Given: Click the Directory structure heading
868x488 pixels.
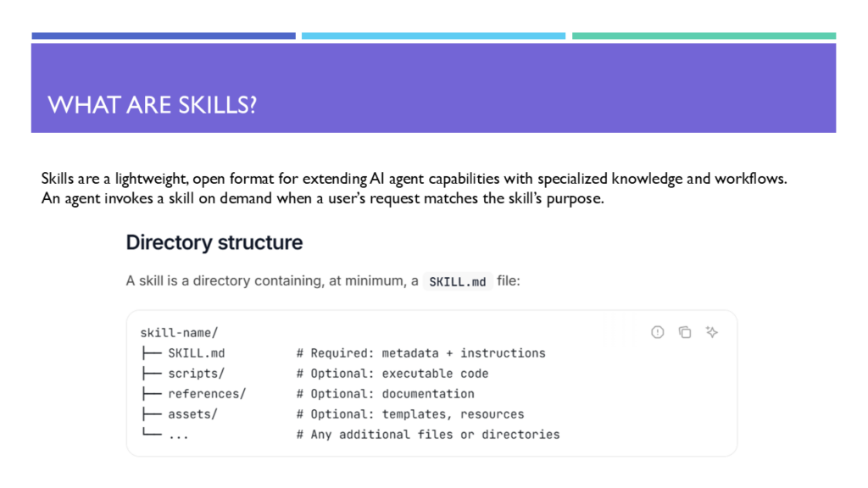Looking at the screenshot, I should 214,242.
